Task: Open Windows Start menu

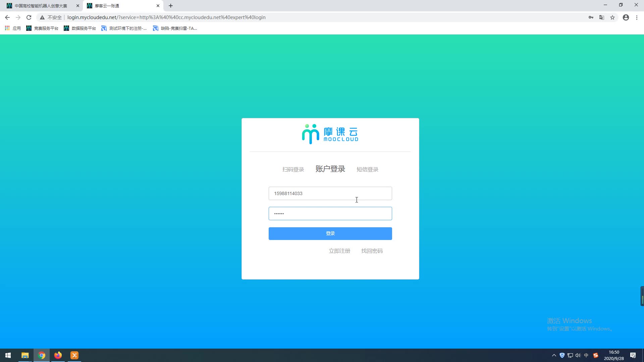Action: 8,355
